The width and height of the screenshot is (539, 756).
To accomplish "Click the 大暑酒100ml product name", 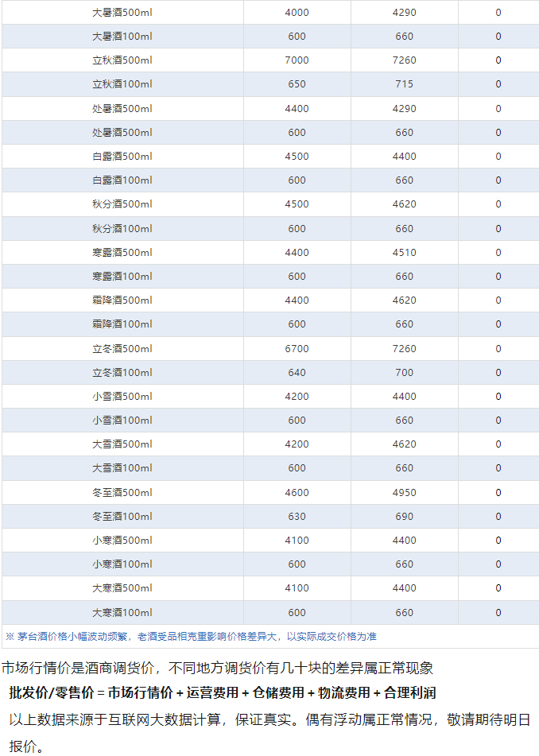I will coord(122,36).
